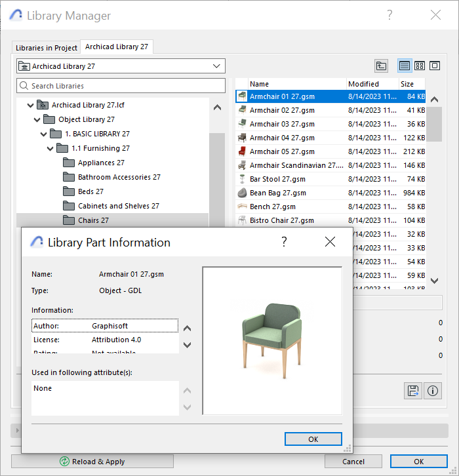Click the Armchair 04 27 object icon
The image size is (459, 476).
(242, 138)
